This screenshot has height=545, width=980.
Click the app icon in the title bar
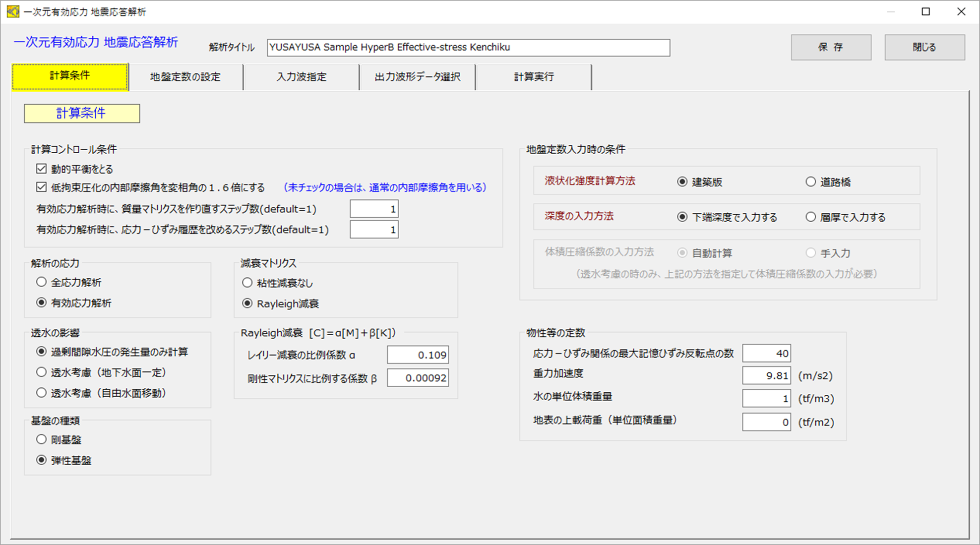point(13,11)
